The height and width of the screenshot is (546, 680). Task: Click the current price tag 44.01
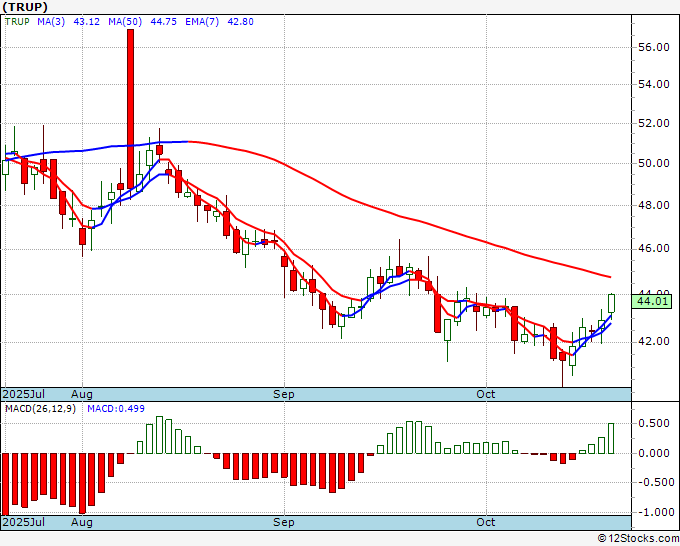[652, 301]
